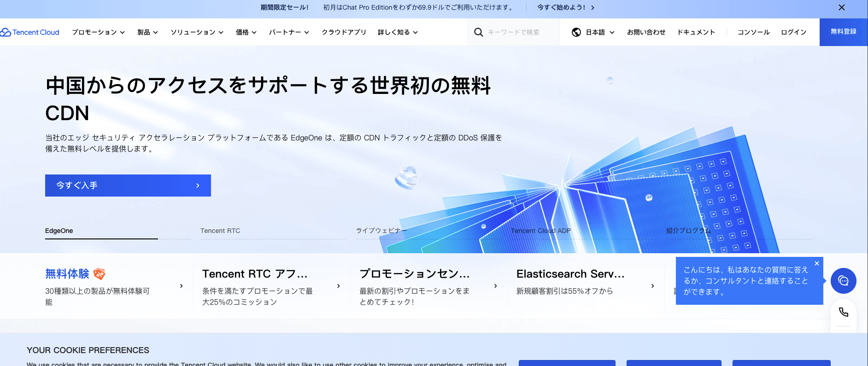Open the 無料体験 card title
Image resolution: width=868 pixels, height=366 pixels.
67,274
